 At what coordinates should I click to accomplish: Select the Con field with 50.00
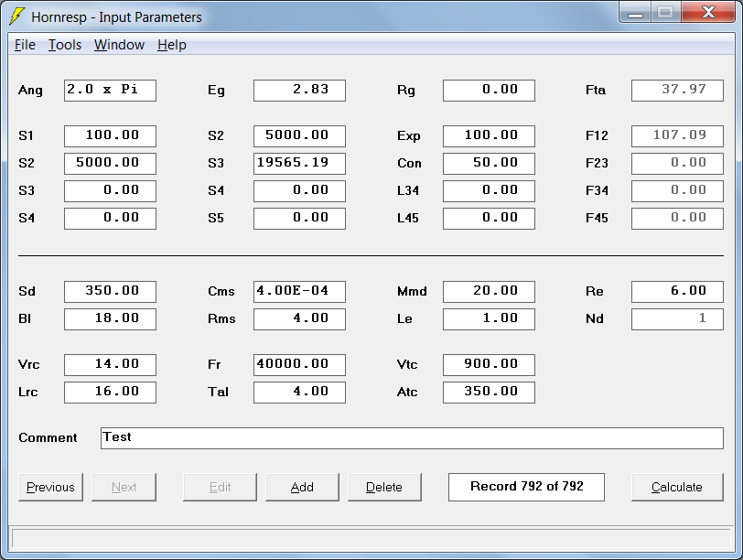tap(489, 164)
